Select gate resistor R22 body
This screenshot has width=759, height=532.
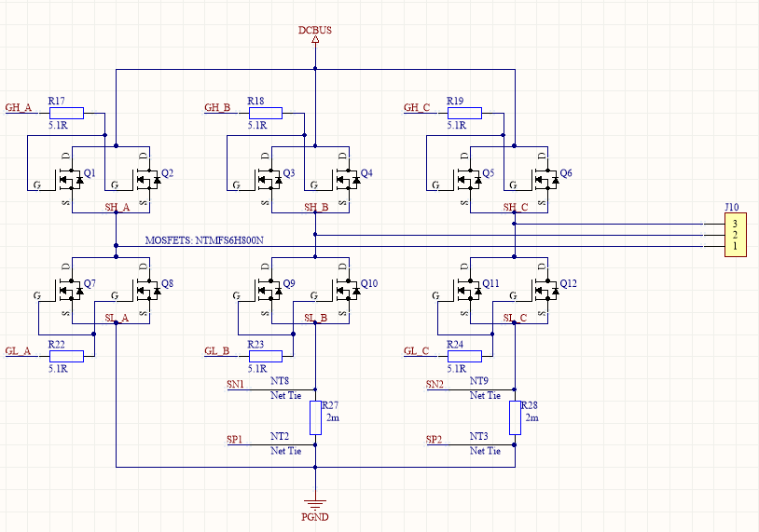click(x=67, y=357)
